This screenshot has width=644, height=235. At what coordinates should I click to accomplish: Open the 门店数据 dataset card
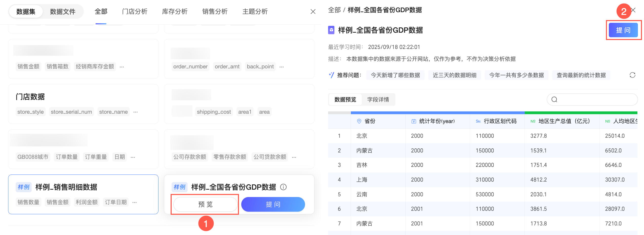tap(83, 104)
